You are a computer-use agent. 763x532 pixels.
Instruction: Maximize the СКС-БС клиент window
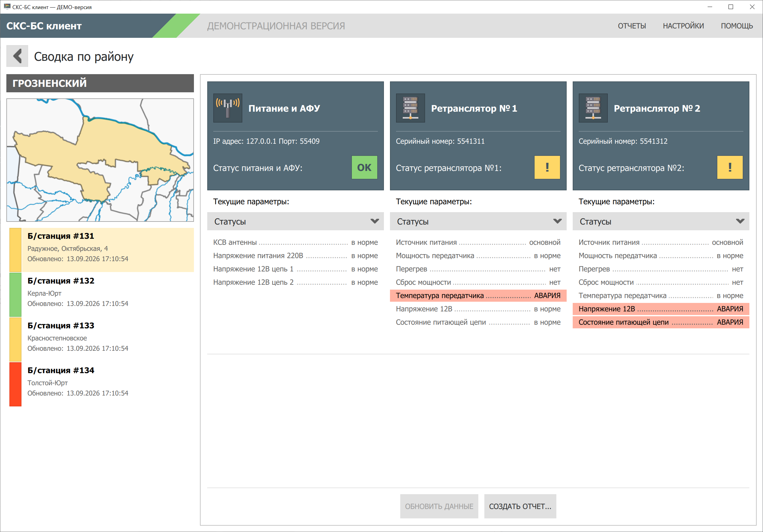[731, 7]
